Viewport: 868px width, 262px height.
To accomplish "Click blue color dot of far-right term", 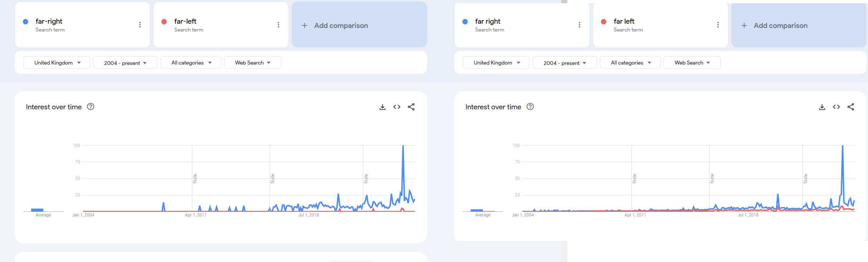I will (25, 22).
